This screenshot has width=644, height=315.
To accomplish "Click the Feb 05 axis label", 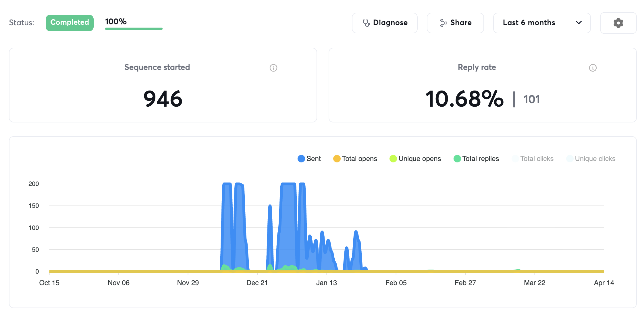I will (x=396, y=283).
